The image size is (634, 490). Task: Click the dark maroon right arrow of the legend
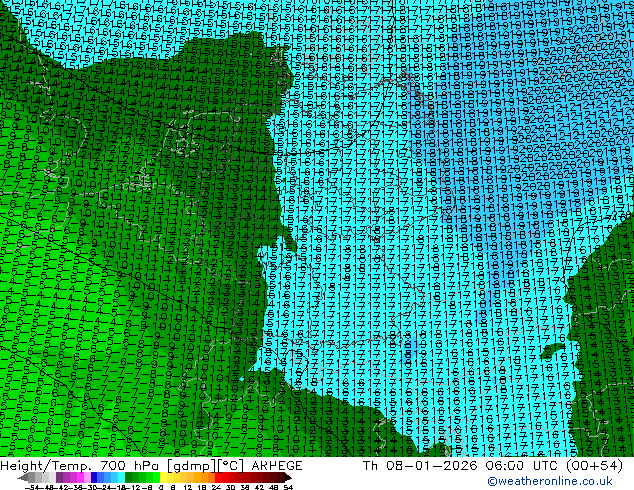pyautogui.click(x=288, y=477)
